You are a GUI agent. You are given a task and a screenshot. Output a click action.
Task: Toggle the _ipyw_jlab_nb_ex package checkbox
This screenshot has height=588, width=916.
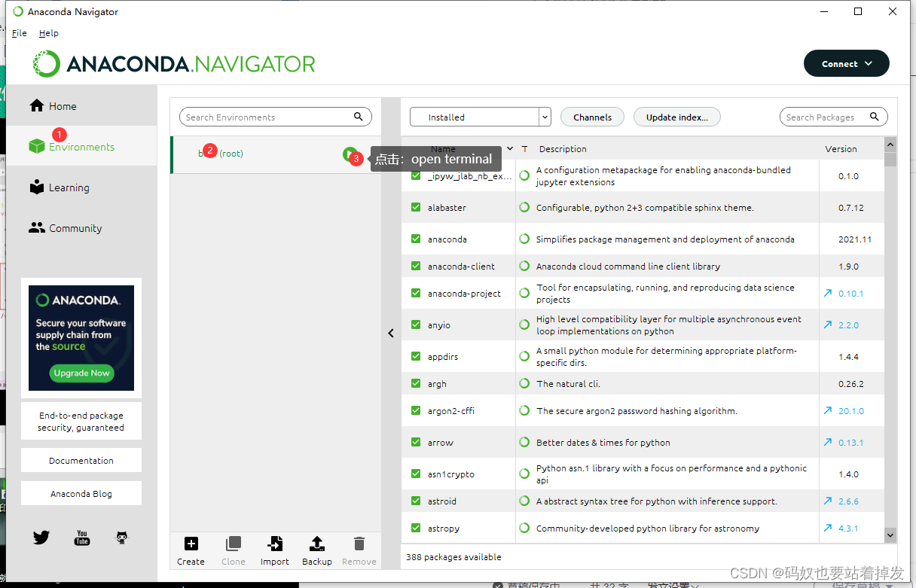tap(416, 175)
